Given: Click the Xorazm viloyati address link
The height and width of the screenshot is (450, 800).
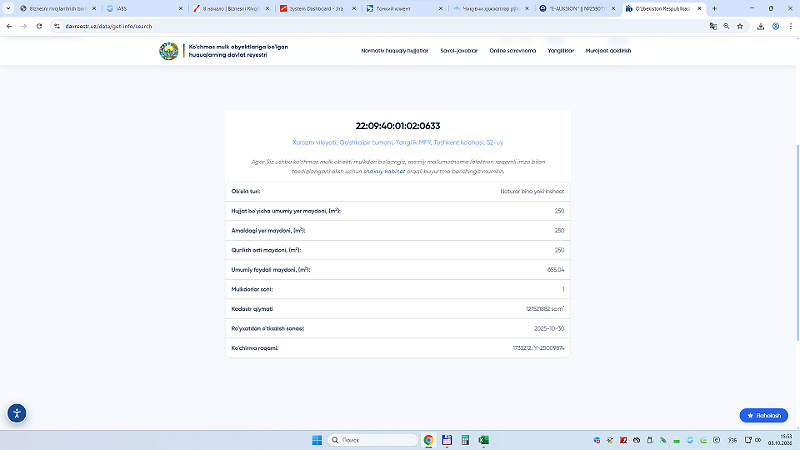Looking at the screenshot, I should click(x=397, y=142).
